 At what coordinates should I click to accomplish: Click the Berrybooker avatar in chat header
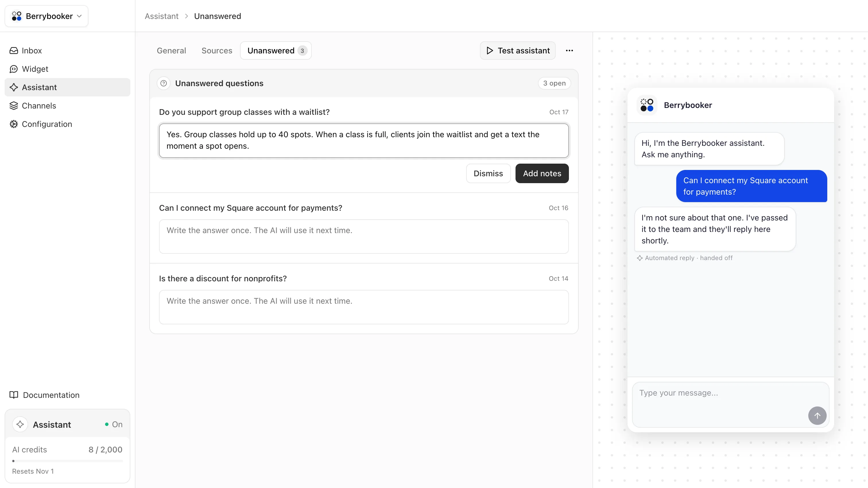point(647,105)
